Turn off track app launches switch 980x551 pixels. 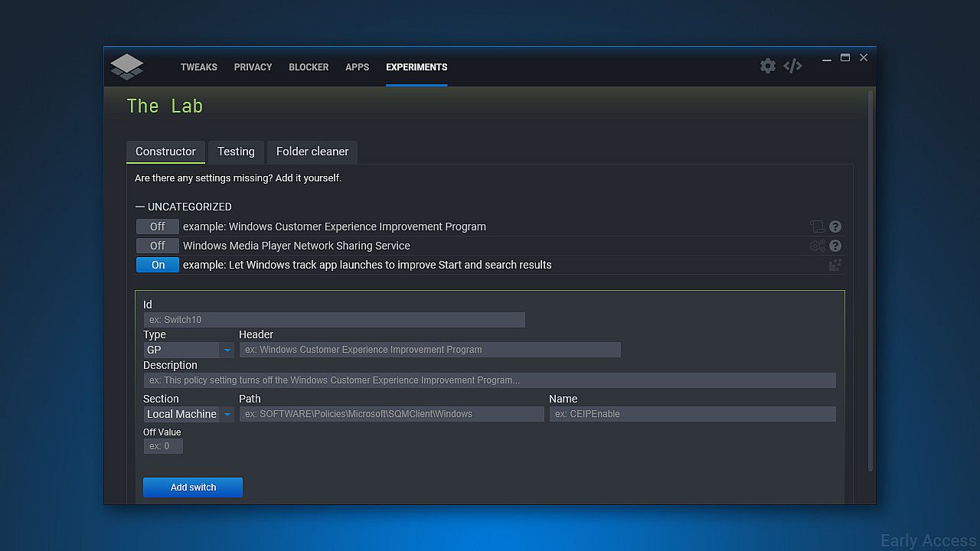(x=157, y=265)
